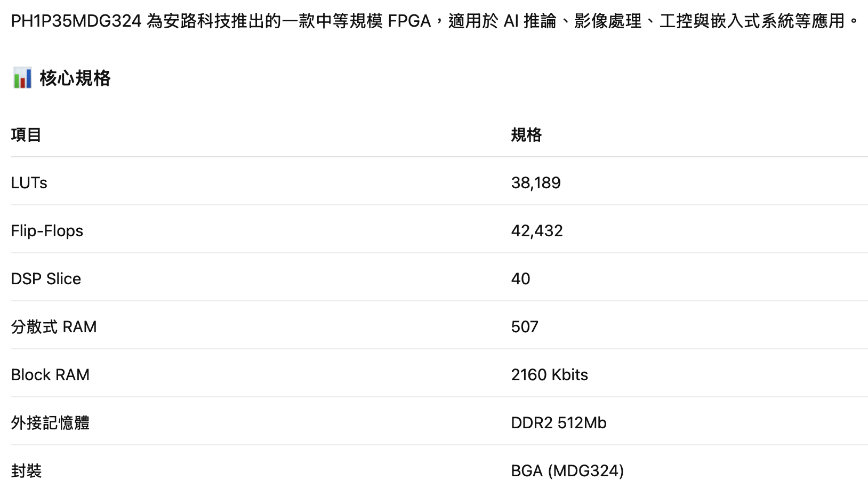
Task: Select the DSP Slice row label
Action: click(46, 279)
